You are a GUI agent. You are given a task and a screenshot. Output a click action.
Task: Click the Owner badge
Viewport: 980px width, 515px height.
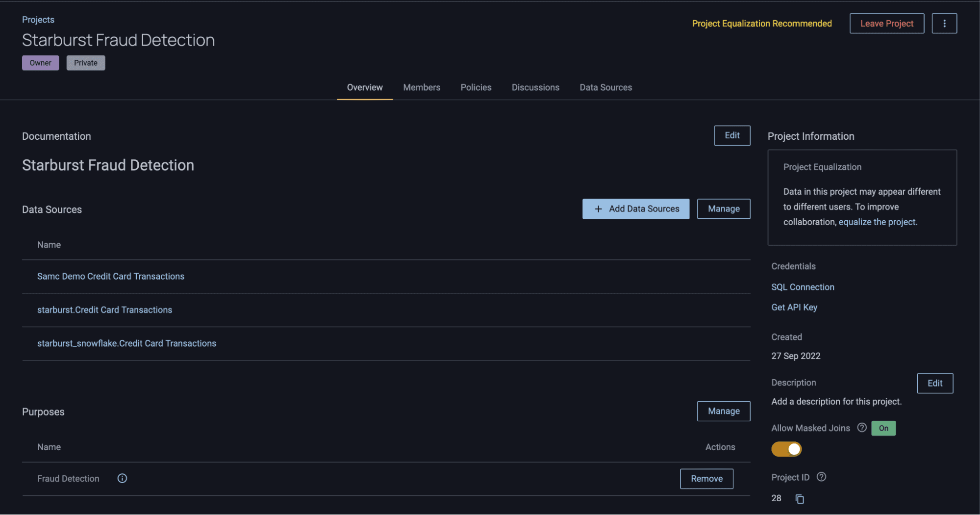coord(40,63)
